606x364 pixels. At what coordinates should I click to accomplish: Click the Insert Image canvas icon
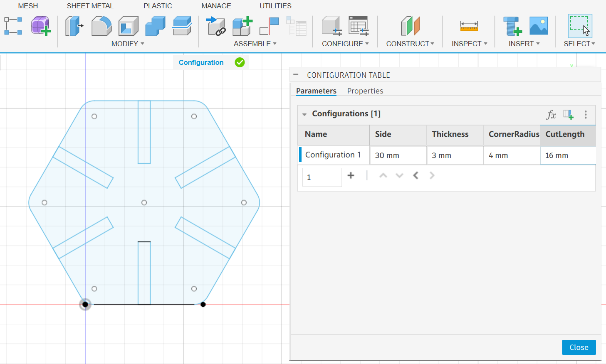point(539,26)
